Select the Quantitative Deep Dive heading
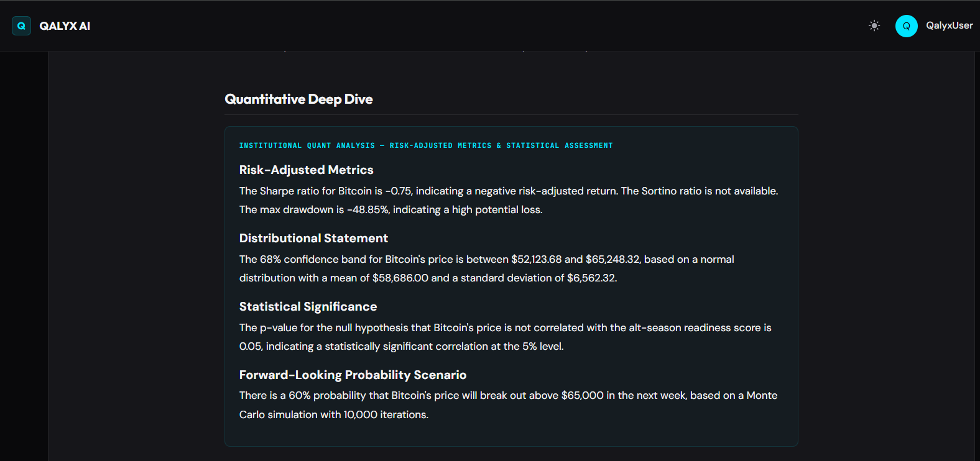The image size is (980, 461). (298, 99)
